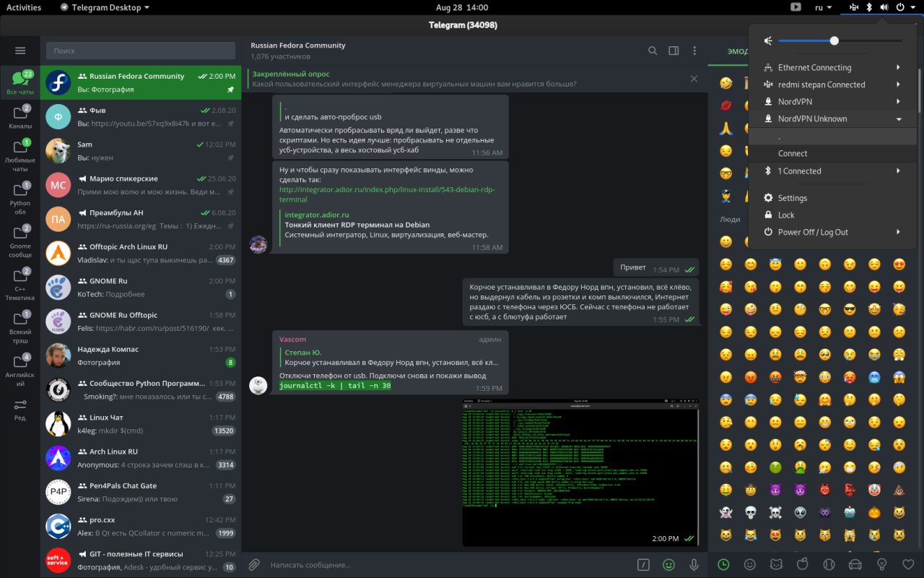Close the pinned poll banner
Screen dimensions: 924x578
tap(694, 79)
